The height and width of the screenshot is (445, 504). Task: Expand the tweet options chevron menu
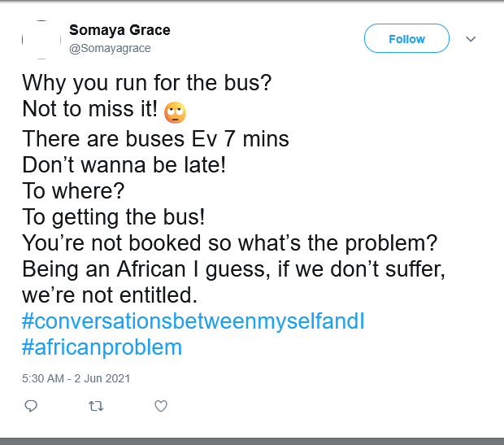[x=471, y=39]
